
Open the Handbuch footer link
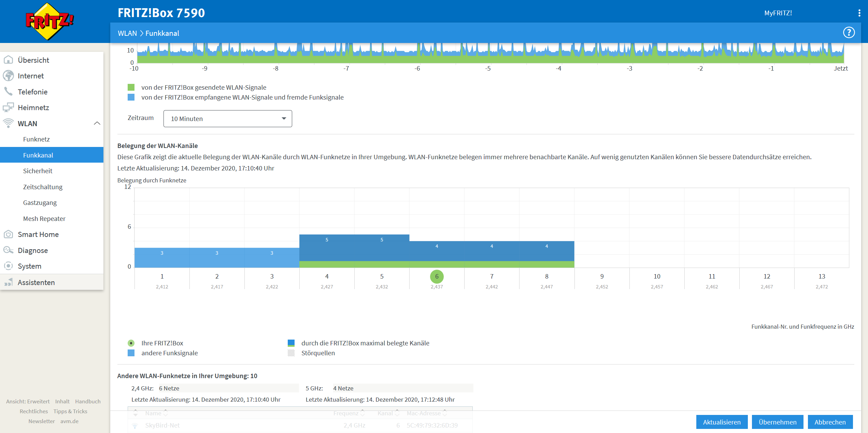tap(88, 401)
